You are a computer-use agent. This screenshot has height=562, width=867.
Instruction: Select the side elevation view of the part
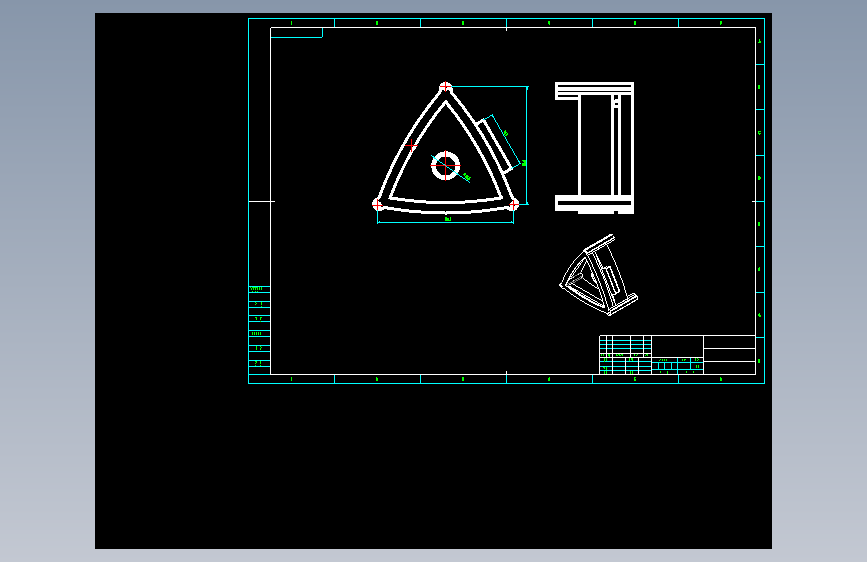coord(594,148)
